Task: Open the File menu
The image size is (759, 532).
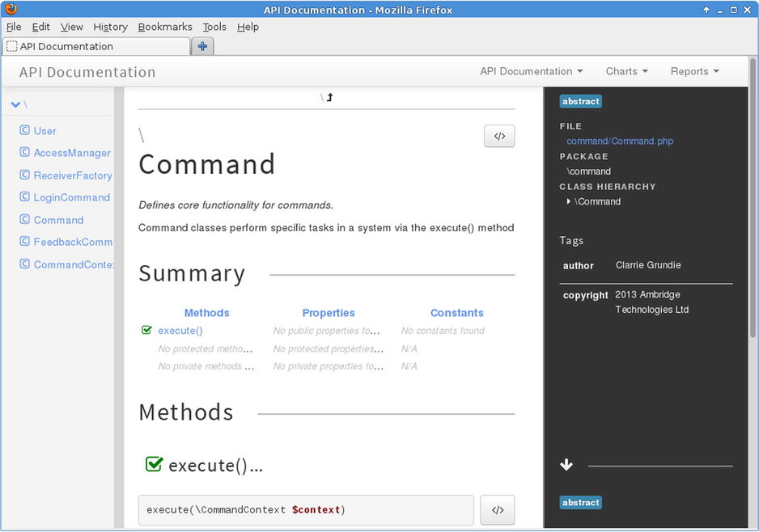Action: pos(14,27)
